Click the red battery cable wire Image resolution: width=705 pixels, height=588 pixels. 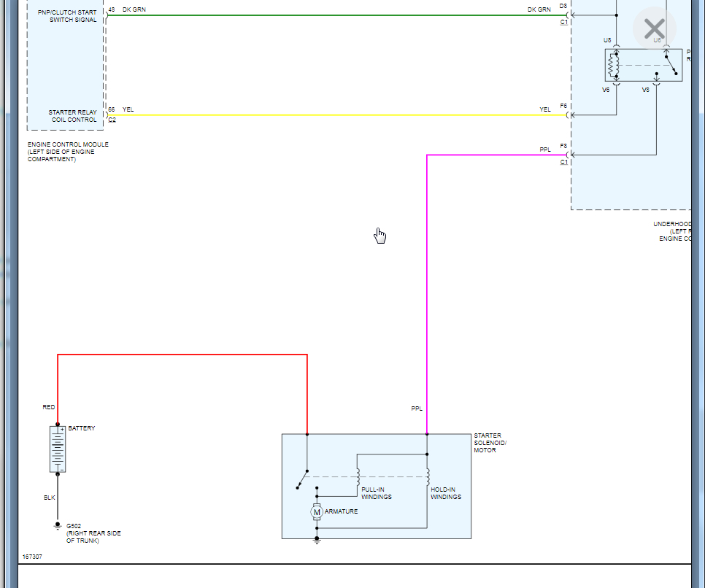[x=182, y=355]
